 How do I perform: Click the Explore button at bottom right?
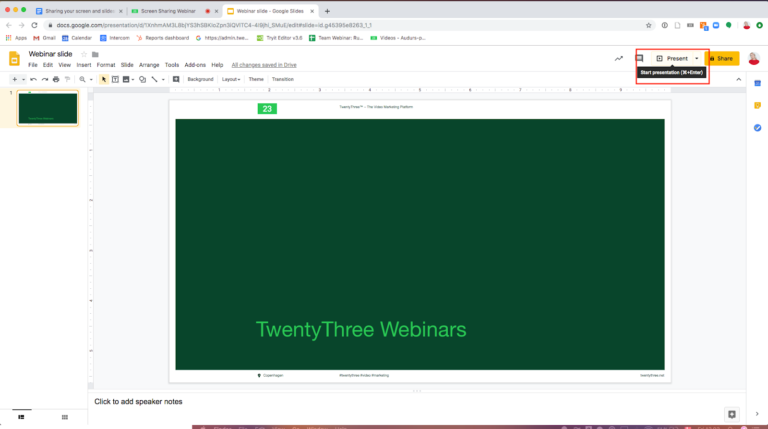[732, 414]
